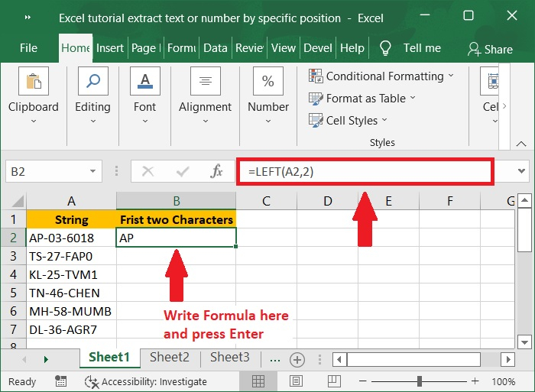The height and width of the screenshot is (392, 535).
Task: Switch to the Developer tab
Action: click(318, 48)
